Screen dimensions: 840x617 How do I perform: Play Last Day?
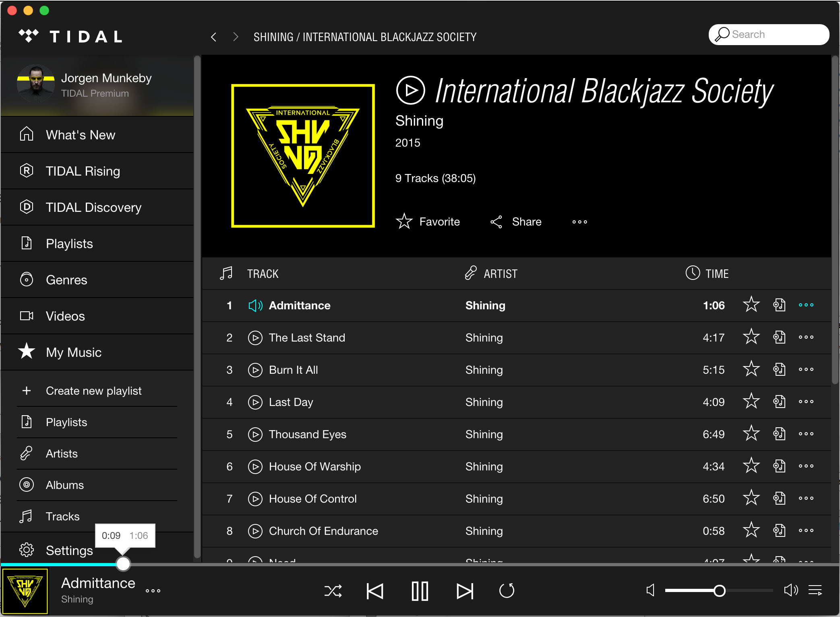[255, 402]
